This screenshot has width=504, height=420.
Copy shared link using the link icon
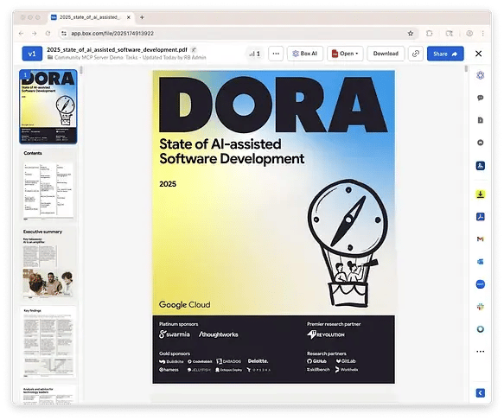point(416,54)
